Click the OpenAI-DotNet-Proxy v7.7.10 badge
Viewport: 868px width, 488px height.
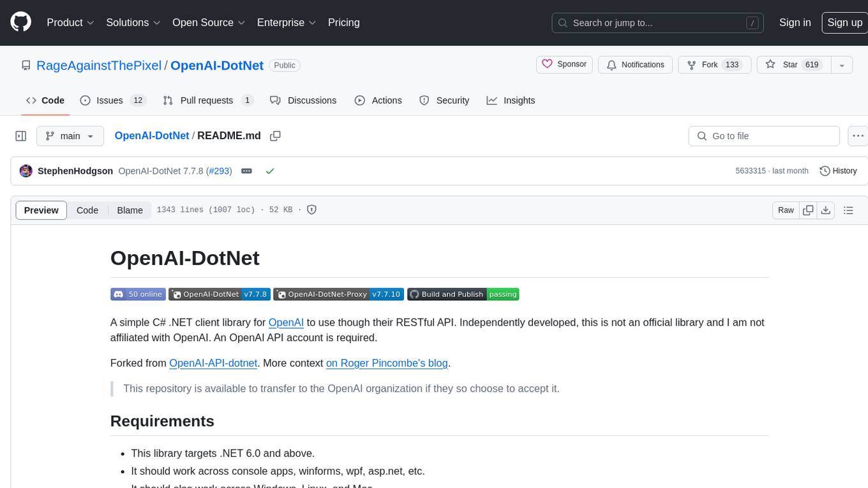[x=339, y=294]
